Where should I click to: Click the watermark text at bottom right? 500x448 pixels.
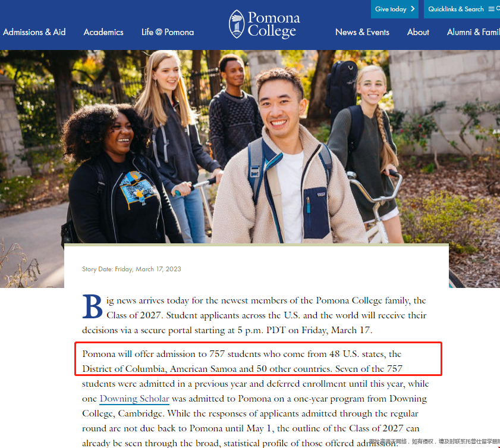[434, 442]
